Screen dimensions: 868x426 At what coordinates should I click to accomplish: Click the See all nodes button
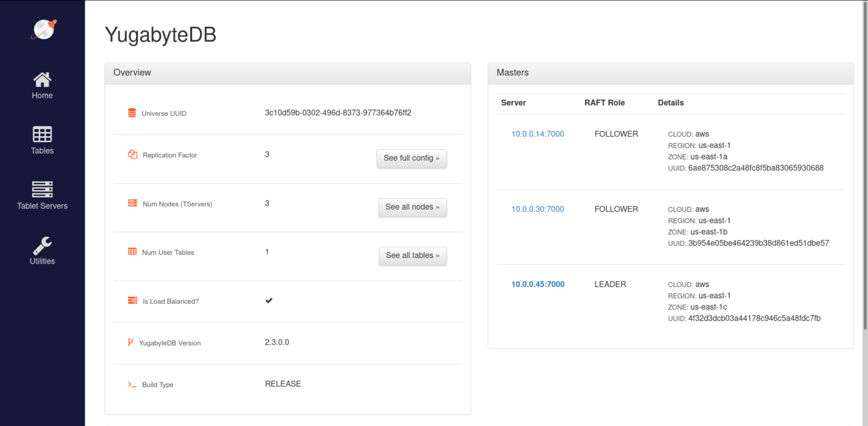pos(413,207)
